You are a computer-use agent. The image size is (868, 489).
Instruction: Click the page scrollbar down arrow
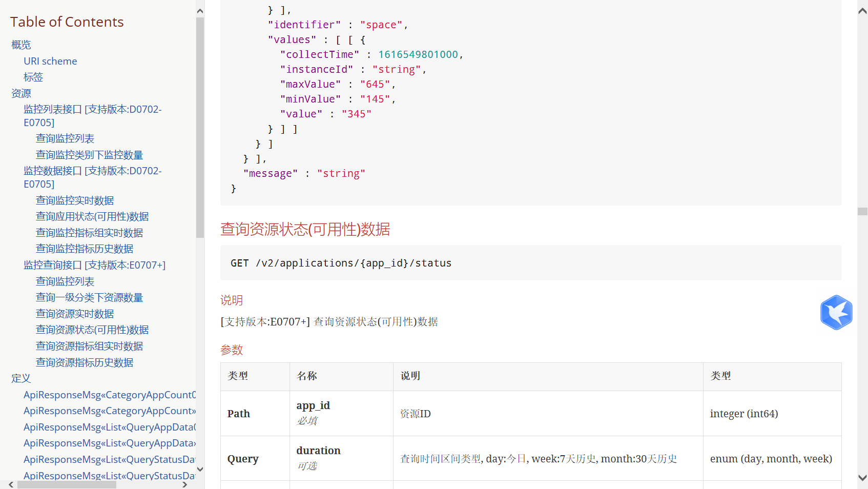tap(862, 478)
